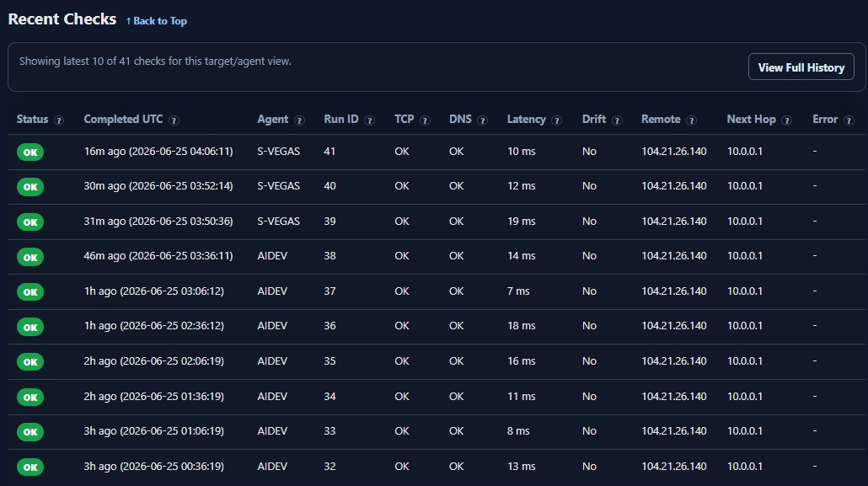Click OK status badge for run 40
Screen dimensions: 868x486
tap(30, 187)
